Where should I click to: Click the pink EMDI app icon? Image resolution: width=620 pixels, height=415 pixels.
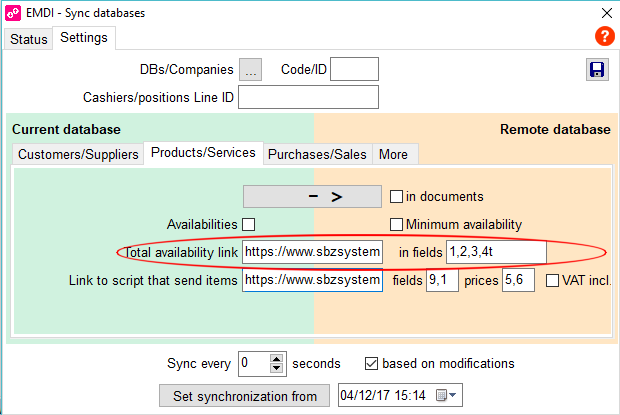pyautogui.click(x=13, y=13)
